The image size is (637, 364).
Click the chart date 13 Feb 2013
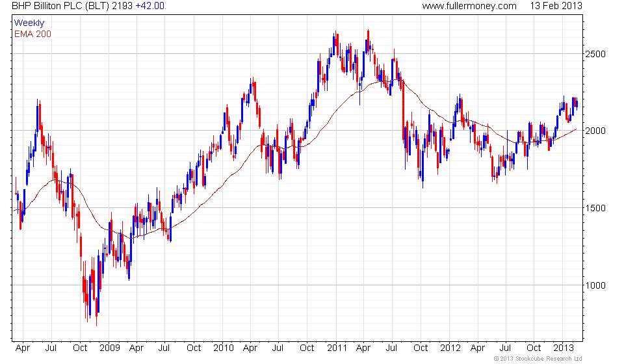(x=556, y=6)
